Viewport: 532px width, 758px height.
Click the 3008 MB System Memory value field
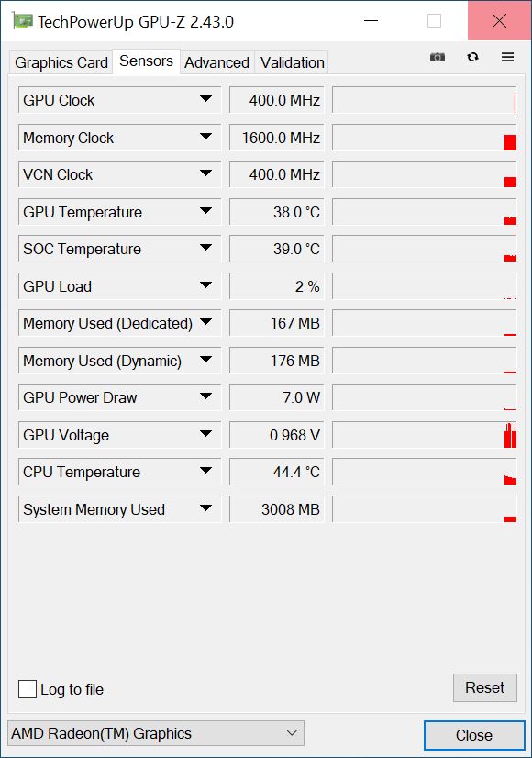pos(276,509)
